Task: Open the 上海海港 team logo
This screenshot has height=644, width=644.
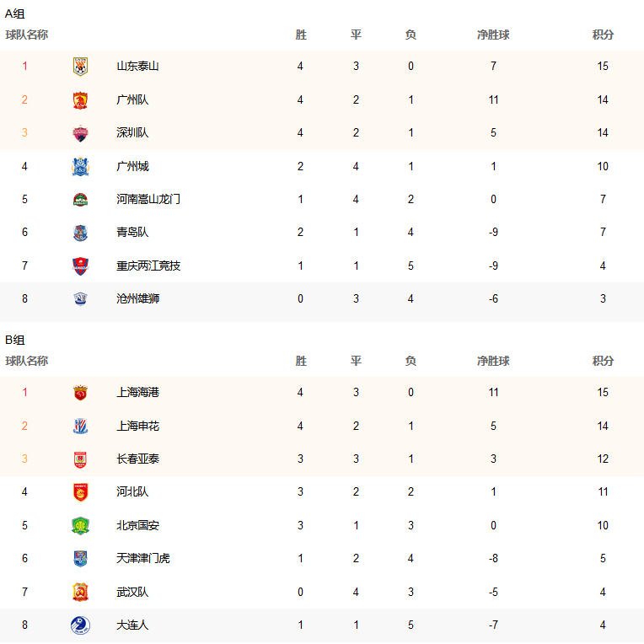Action: tap(81, 393)
